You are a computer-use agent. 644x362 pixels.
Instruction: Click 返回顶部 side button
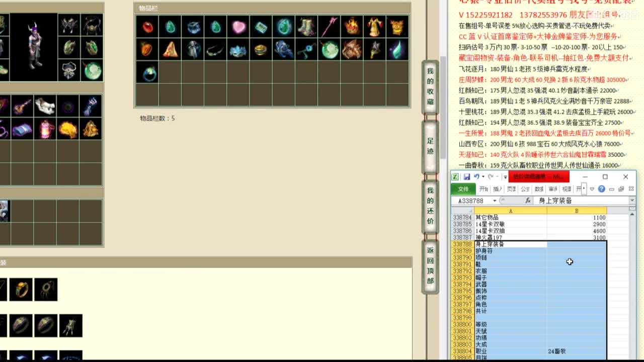(x=430, y=265)
